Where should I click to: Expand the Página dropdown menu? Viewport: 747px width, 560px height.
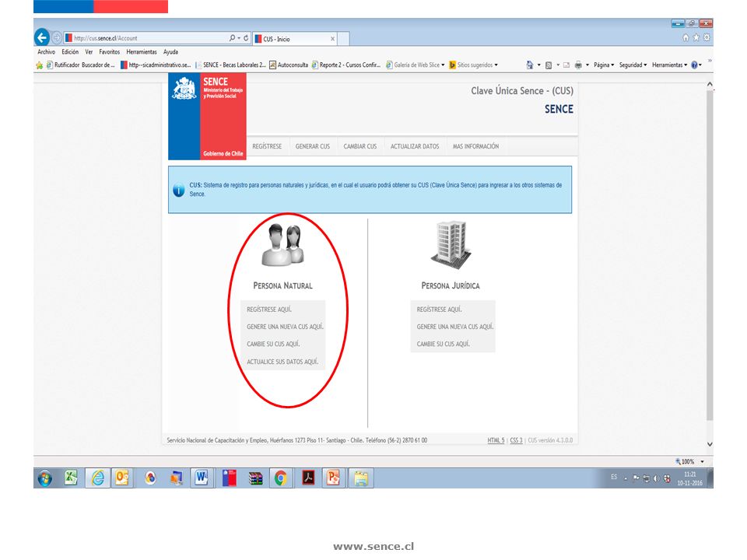point(604,65)
